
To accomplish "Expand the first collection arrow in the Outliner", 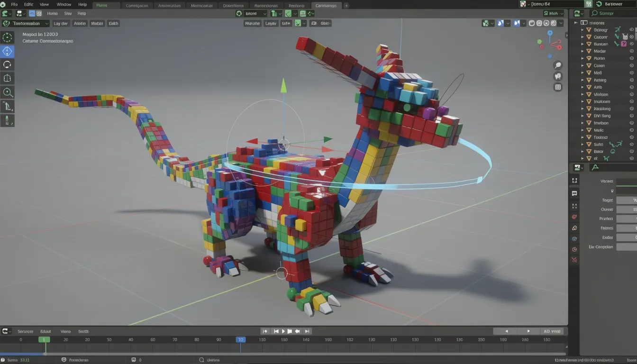I will [582, 29].
